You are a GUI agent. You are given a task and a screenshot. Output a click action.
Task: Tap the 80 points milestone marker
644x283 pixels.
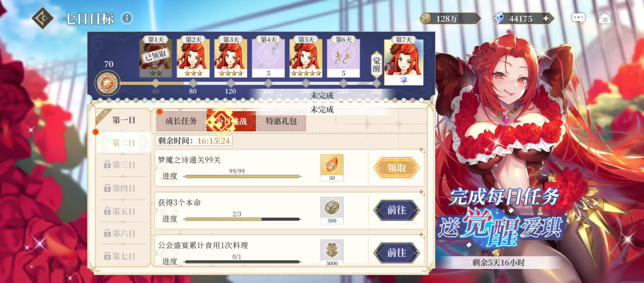coord(193,84)
